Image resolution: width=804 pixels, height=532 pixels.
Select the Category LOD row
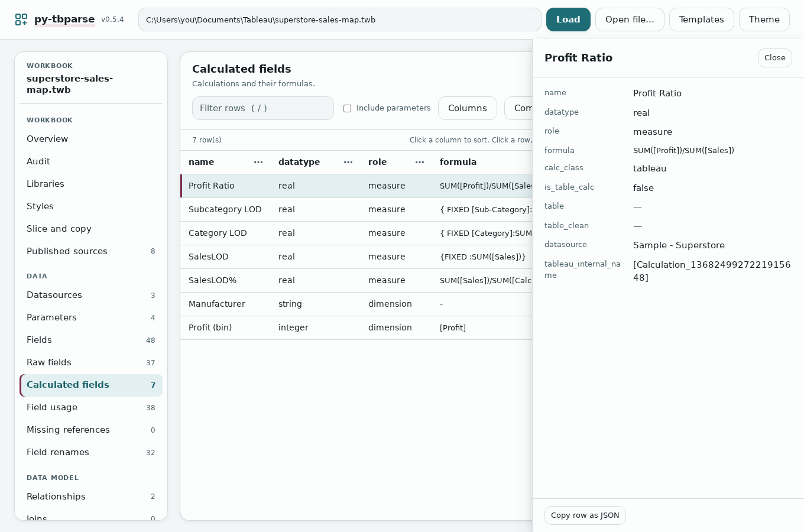[356, 233]
